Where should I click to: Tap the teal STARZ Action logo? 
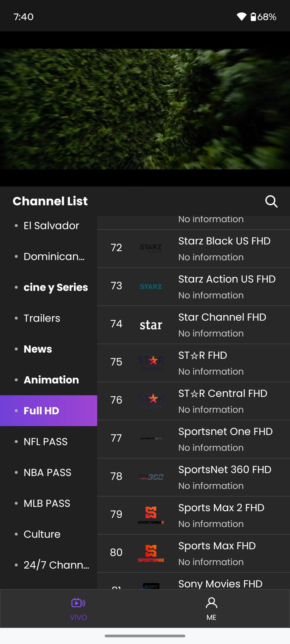click(151, 287)
